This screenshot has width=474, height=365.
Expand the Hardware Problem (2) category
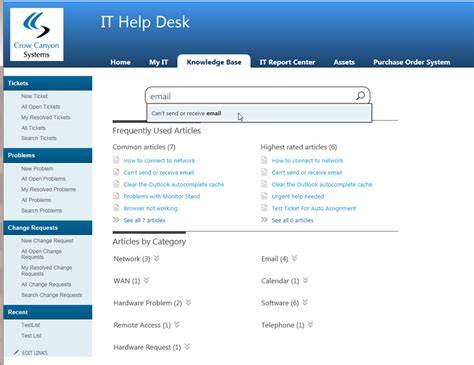click(188, 302)
